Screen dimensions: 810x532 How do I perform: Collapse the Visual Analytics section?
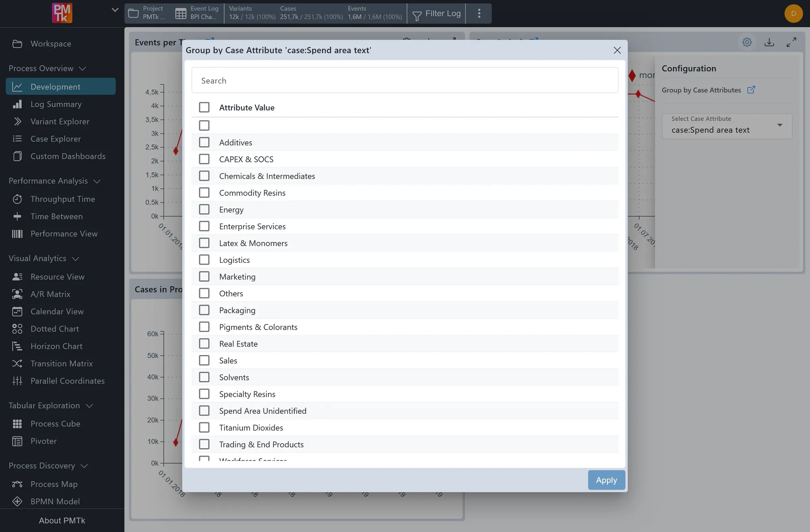(75, 259)
